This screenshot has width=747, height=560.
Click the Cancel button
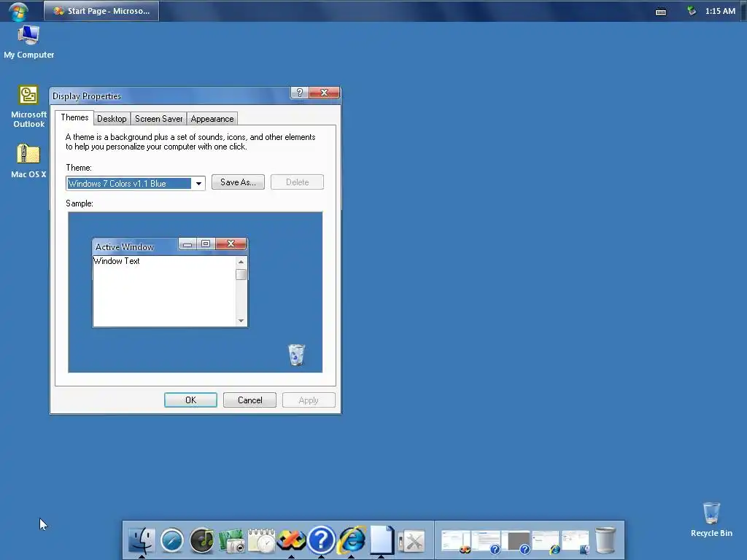tap(249, 400)
